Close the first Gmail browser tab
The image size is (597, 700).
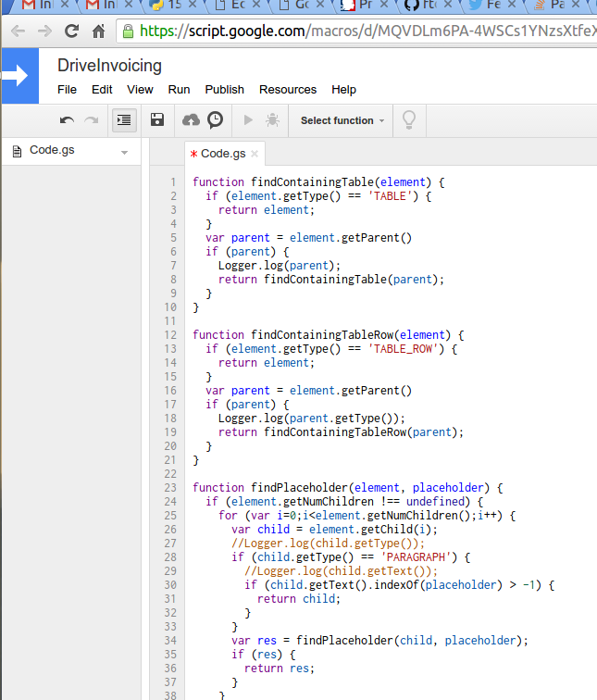(65, 5)
